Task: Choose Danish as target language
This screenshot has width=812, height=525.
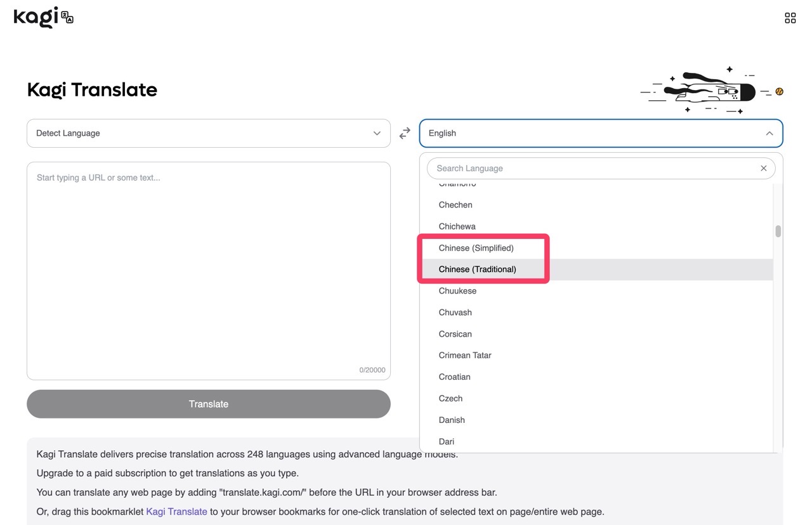Action: click(x=596, y=420)
